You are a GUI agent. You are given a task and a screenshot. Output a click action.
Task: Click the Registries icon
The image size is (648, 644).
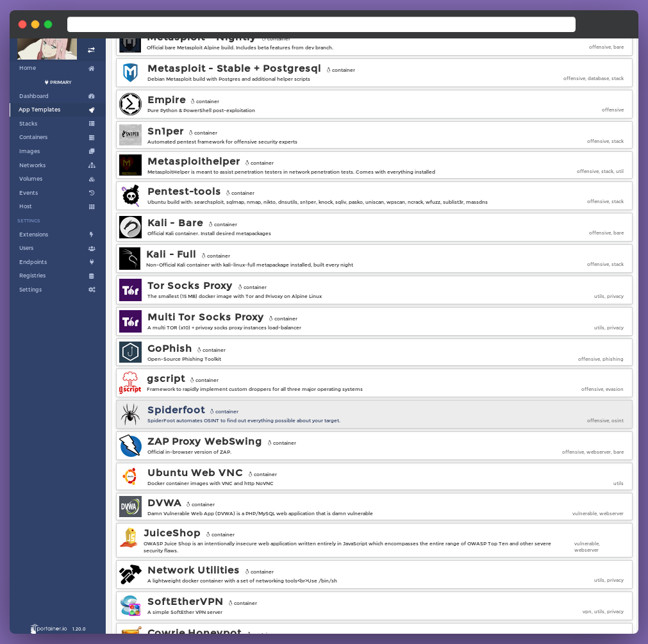(x=92, y=275)
